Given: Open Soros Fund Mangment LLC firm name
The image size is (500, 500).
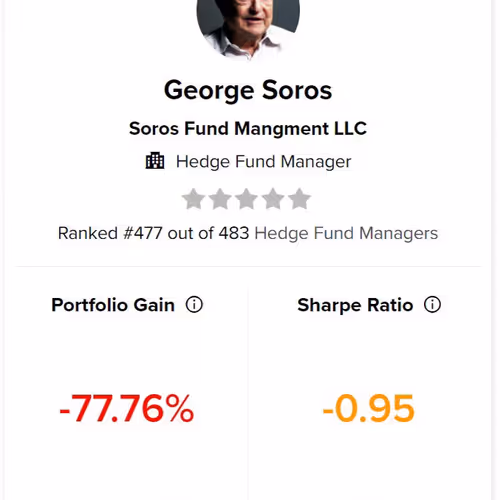Looking at the screenshot, I should [x=248, y=129].
